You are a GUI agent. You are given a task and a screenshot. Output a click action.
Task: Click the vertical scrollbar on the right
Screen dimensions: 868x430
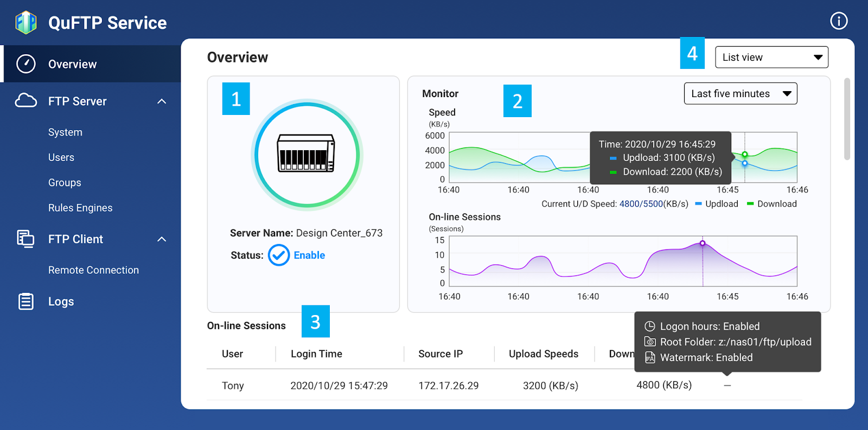coord(847,119)
